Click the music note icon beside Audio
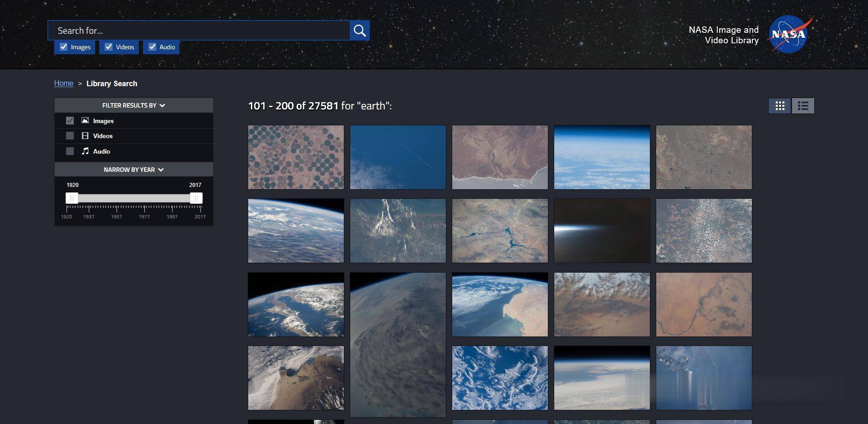Screen dimensions: 868x424 85,151
